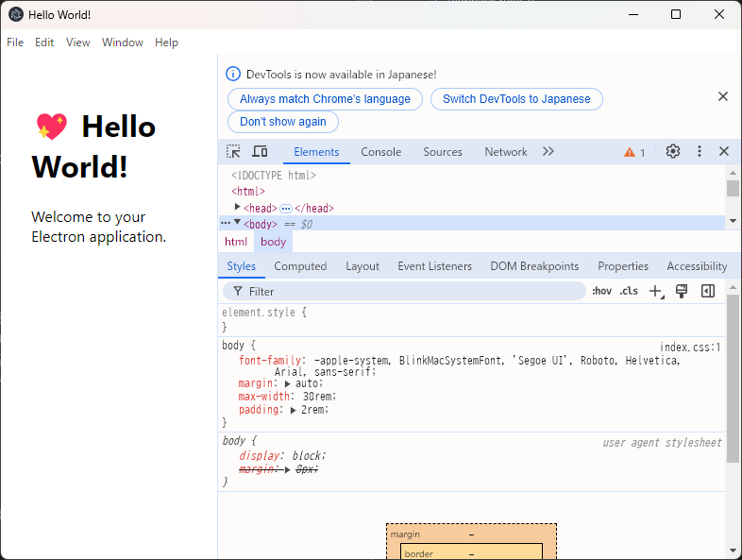Select the Styles pane tab
The width and height of the screenshot is (742, 560).
242,266
